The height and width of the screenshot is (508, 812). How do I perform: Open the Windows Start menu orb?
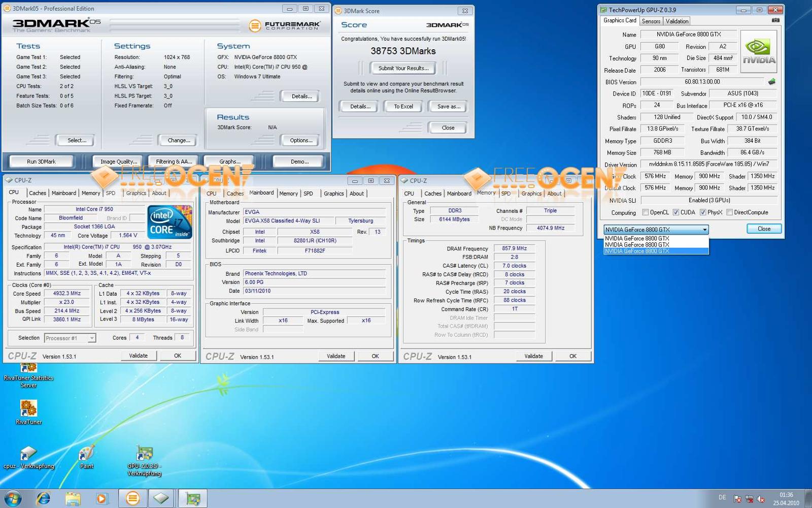(x=13, y=498)
